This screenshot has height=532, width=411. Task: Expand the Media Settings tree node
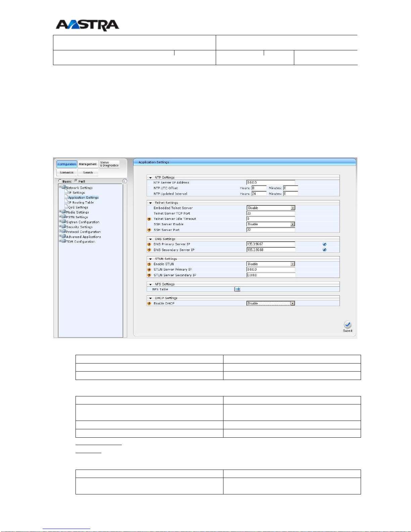60,212
